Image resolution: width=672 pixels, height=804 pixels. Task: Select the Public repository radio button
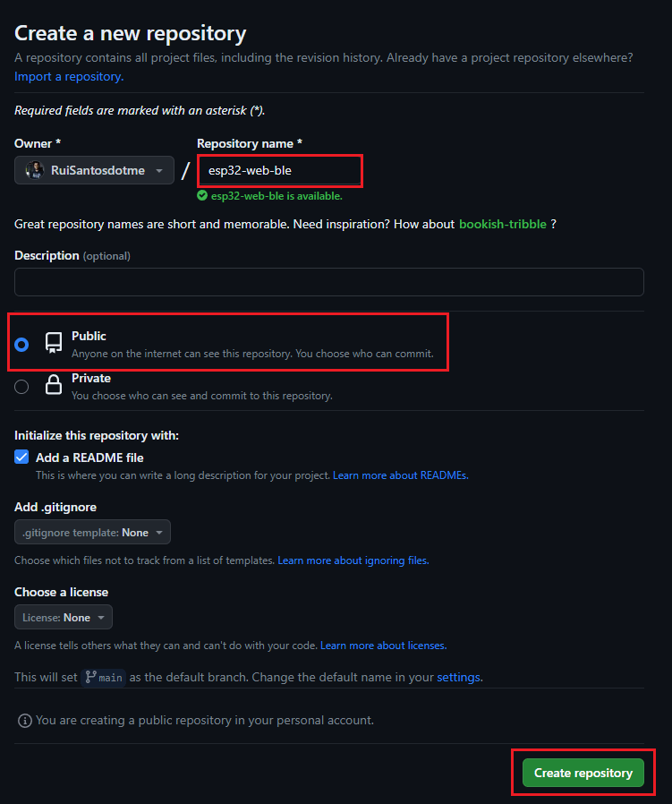tap(21, 343)
